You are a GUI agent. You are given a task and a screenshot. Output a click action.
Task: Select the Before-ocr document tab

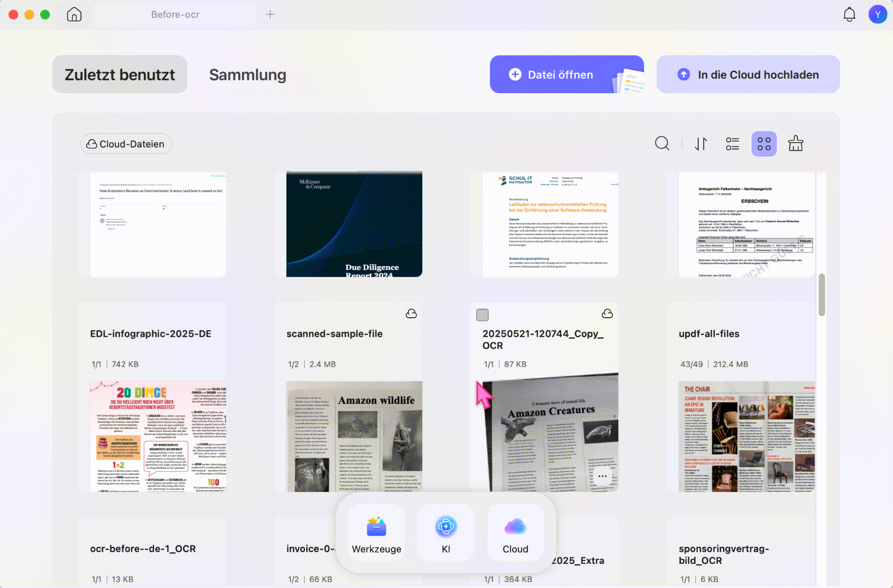click(x=175, y=15)
